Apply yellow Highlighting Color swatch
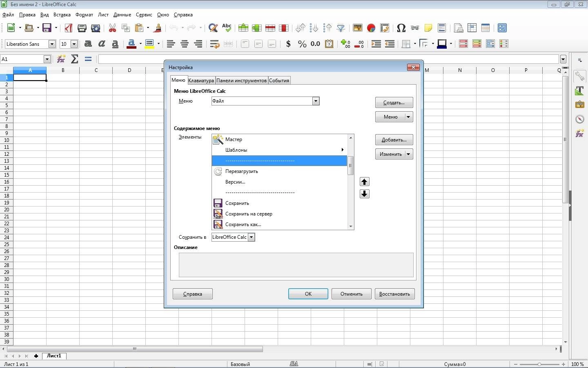The image size is (588, 368). pyautogui.click(x=149, y=44)
